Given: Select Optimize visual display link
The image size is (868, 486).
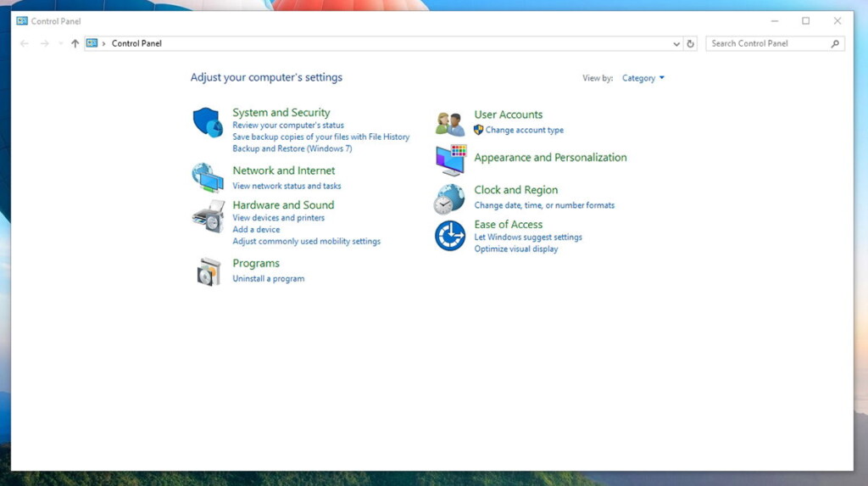Looking at the screenshot, I should [x=516, y=249].
